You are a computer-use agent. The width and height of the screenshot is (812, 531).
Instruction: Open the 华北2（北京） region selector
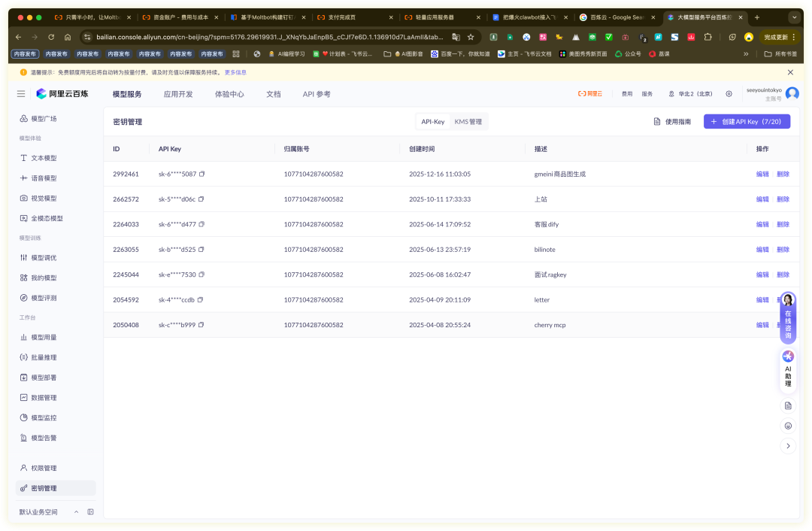[690, 94]
